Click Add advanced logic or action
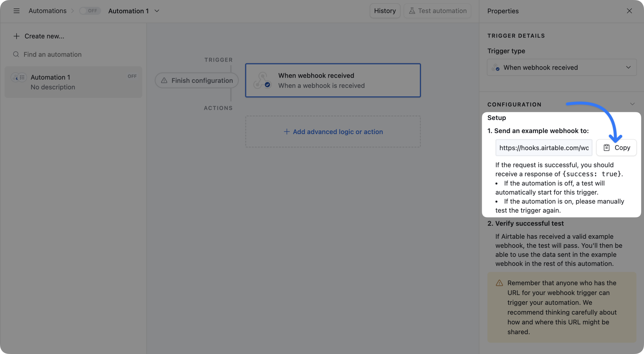The height and width of the screenshot is (354, 644). [x=333, y=132]
